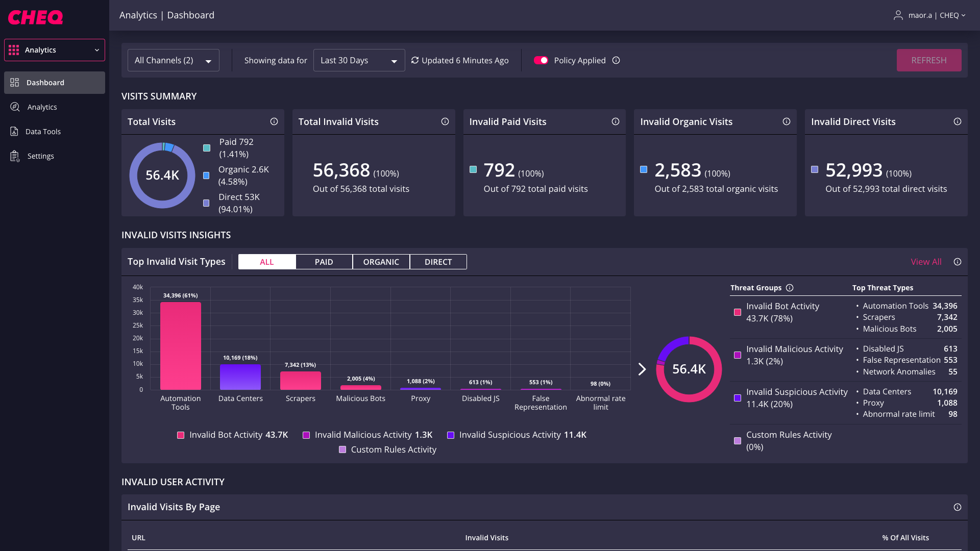Open Data Tools from the sidebar
This screenshot has width=980, height=551.
pyautogui.click(x=44, y=131)
